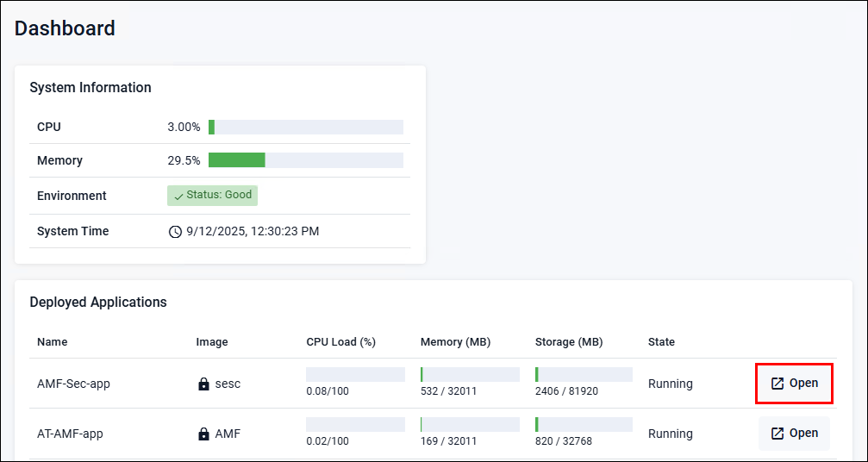Screen dimensions: 868x462
Task: Select the CPU Load (%) column header
Action: coord(340,342)
